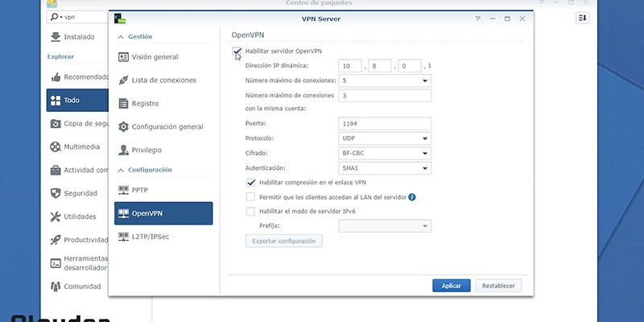Click the PPTP network icon
Image resolution: width=644 pixels, height=322 pixels.
pyautogui.click(x=123, y=190)
